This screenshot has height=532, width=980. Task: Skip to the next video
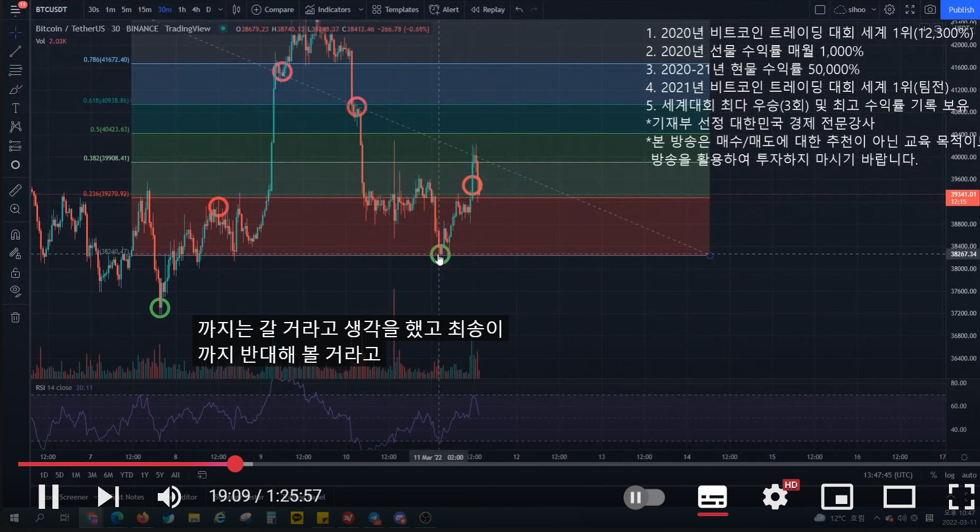(x=108, y=497)
